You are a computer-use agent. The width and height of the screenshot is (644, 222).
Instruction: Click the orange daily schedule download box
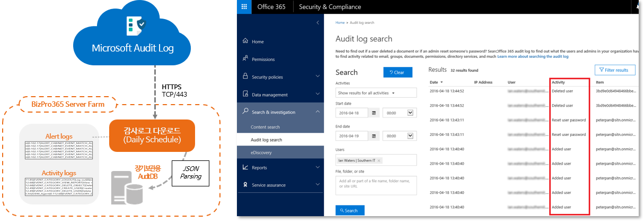(x=153, y=136)
